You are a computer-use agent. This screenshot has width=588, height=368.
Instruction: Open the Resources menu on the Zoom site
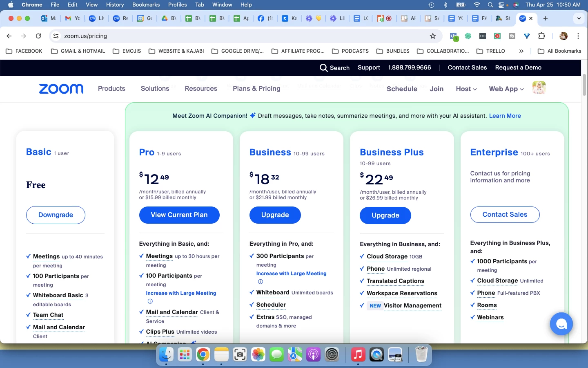pyautogui.click(x=201, y=89)
